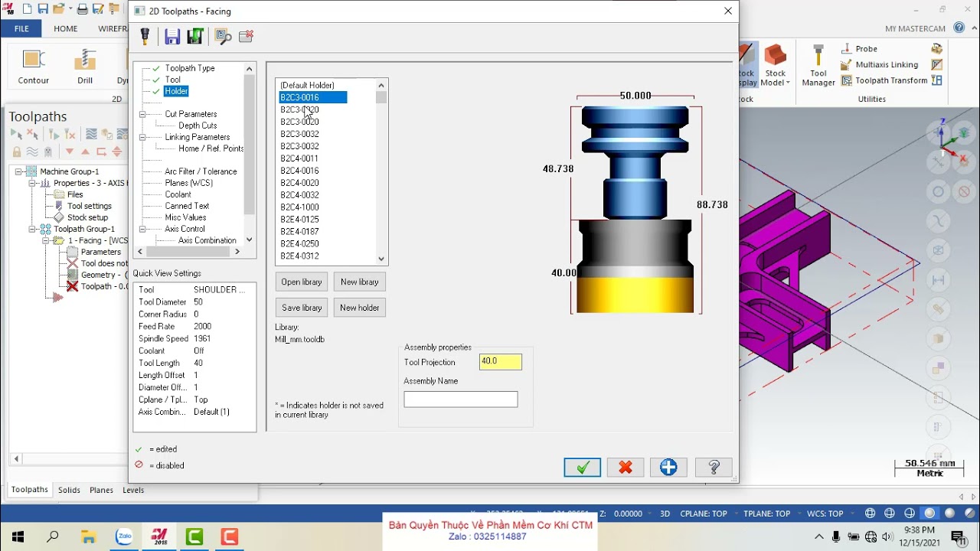Open the Tool Manager
Image resolution: width=980 pixels, height=551 pixels.
click(818, 66)
